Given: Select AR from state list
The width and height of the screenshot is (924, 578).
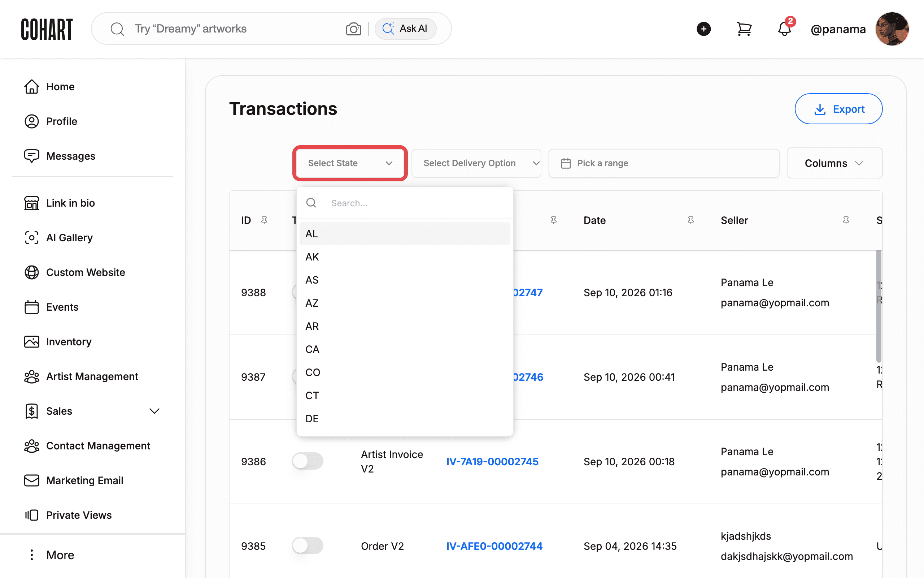Looking at the screenshot, I should [405, 326].
